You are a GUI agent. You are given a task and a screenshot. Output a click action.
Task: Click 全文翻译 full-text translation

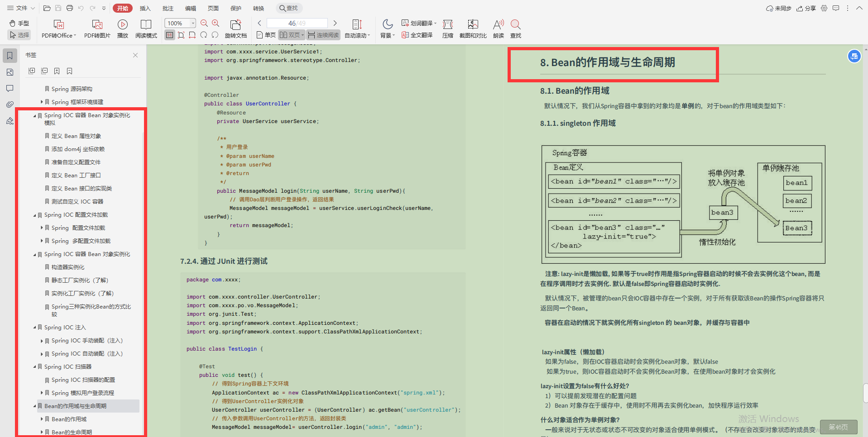click(x=417, y=35)
